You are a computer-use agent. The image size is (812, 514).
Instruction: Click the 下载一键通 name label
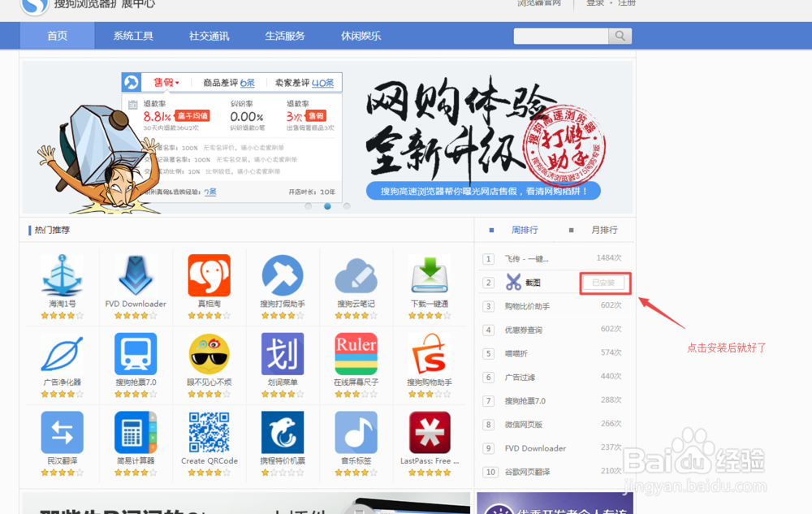click(430, 304)
